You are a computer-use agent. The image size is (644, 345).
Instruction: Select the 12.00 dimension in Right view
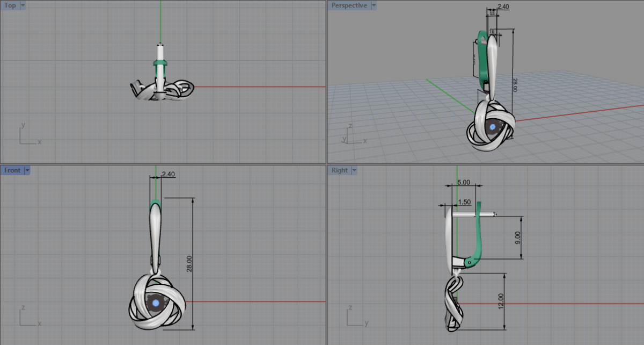501,301
